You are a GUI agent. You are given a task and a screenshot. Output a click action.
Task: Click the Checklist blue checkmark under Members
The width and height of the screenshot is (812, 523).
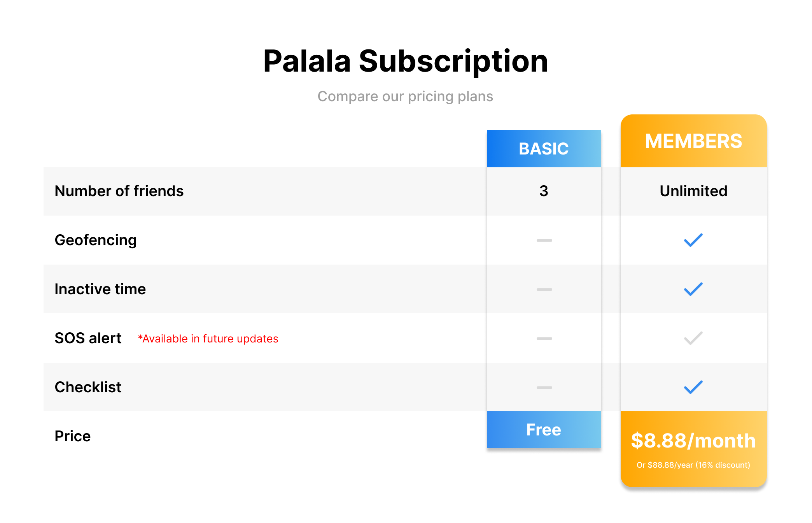pyautogui.click(x=693, y=387)
